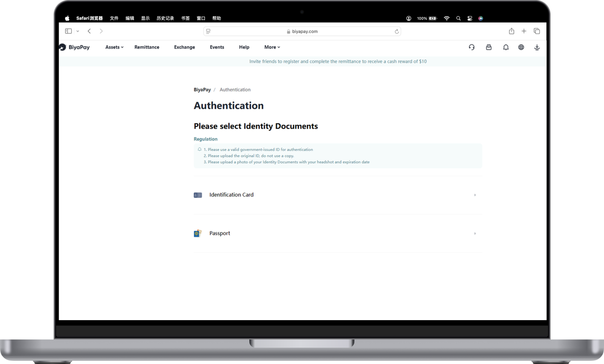Expand Passport row arrow

click(x=475, y=233)
